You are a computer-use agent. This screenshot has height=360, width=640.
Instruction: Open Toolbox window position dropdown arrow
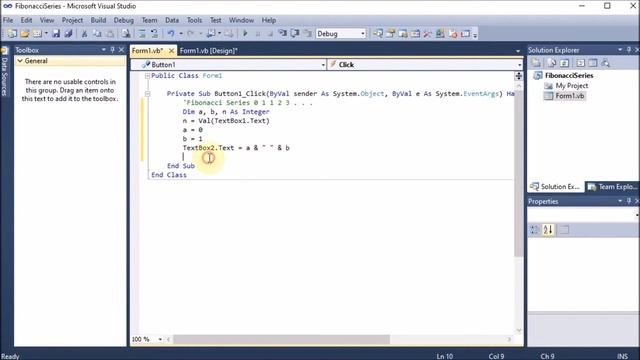[103, 50]
